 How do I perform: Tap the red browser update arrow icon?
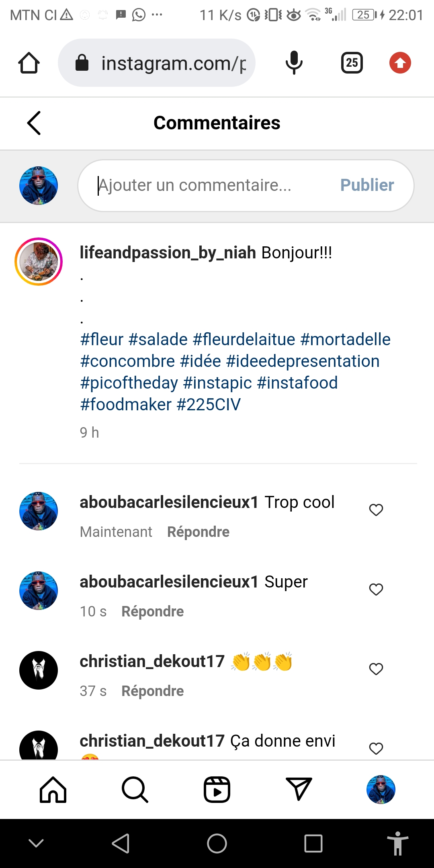(400, 63)
